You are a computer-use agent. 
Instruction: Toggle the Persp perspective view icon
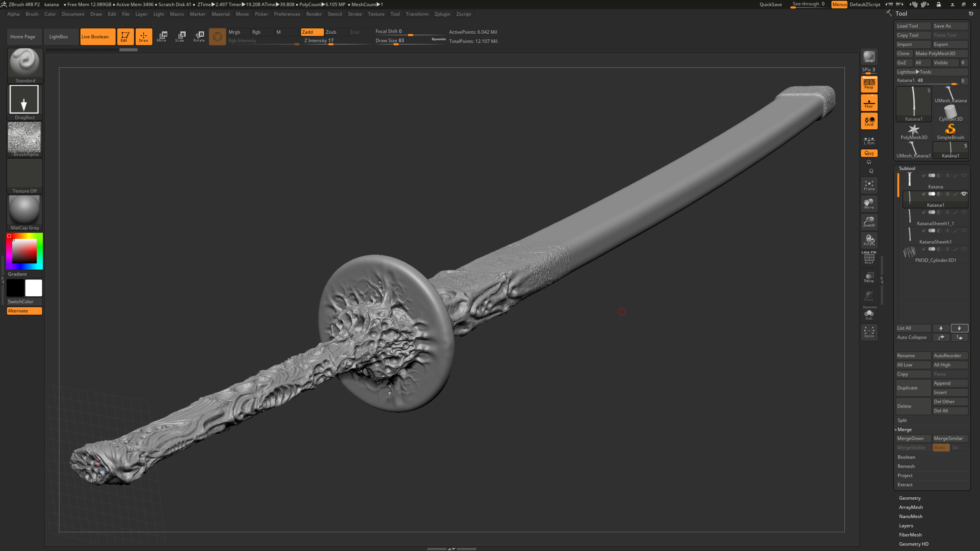(x=869, y=83)
